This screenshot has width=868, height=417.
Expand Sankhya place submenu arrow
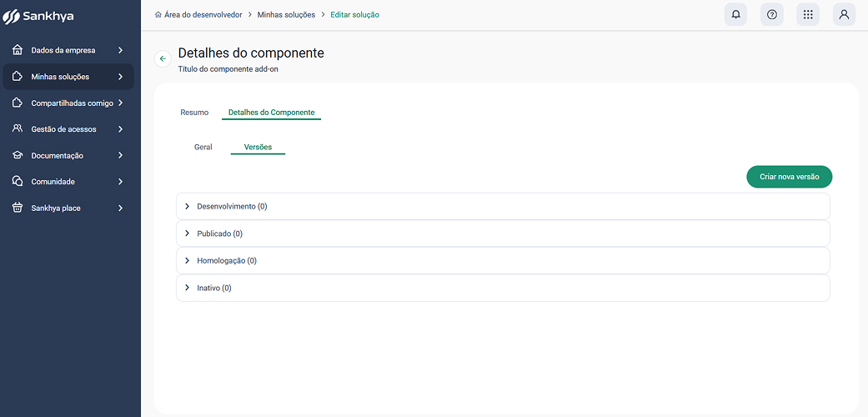point(121,208)
